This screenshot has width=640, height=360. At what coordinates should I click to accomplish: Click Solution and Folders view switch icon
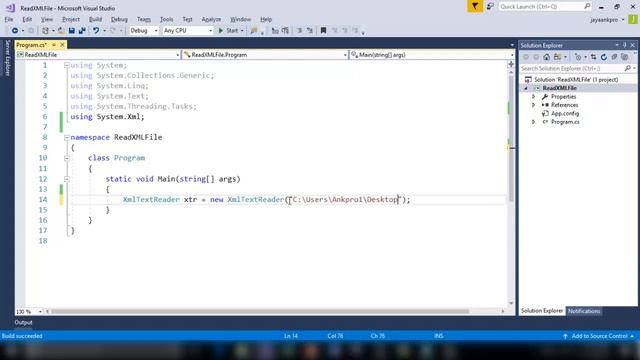558,57
